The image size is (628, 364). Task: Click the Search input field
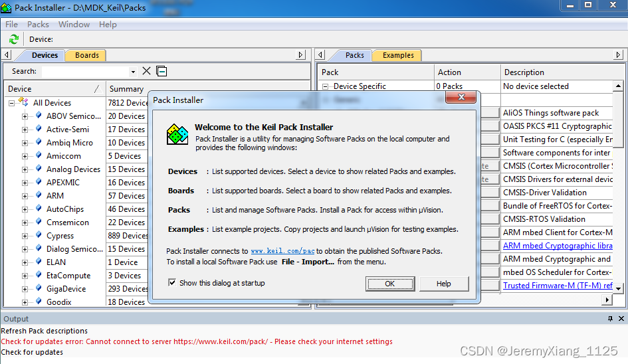(85, 72)
